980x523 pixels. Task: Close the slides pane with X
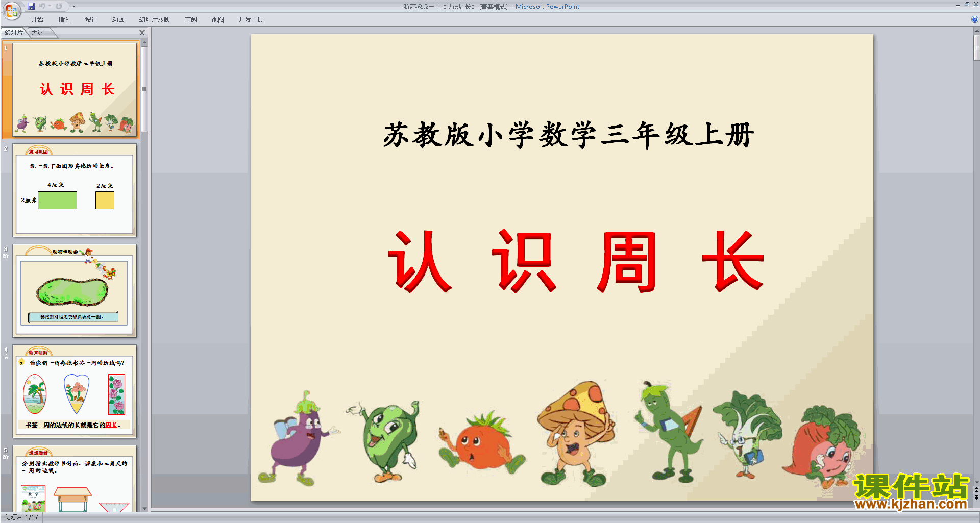pos(142,33)
